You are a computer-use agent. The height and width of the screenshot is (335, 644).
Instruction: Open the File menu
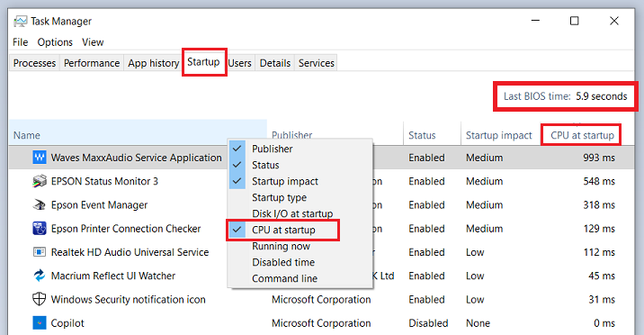coord(20,42)
